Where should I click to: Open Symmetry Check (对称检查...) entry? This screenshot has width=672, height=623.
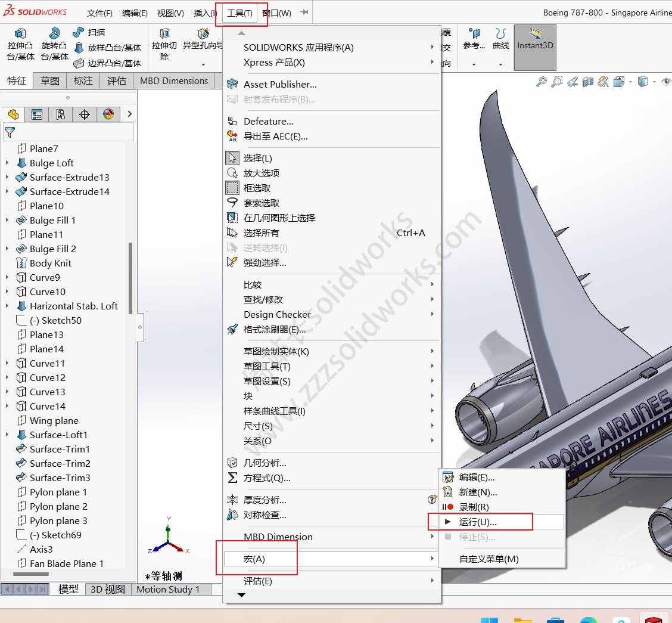coord(332,515)
